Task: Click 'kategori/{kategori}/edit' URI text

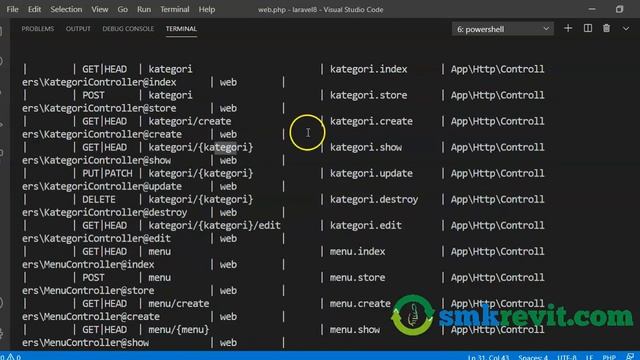Action: pos(214,225)
